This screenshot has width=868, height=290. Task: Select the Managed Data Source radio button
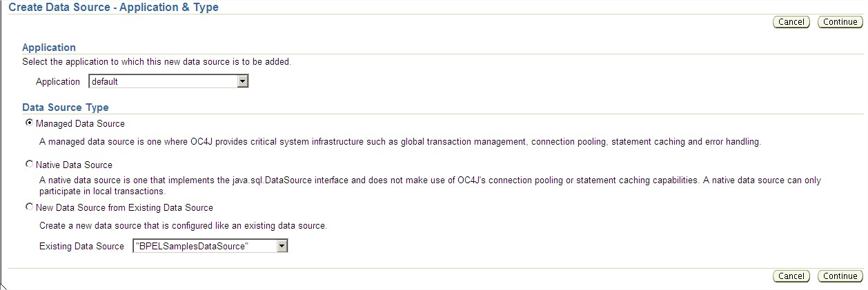coord(29,123)
